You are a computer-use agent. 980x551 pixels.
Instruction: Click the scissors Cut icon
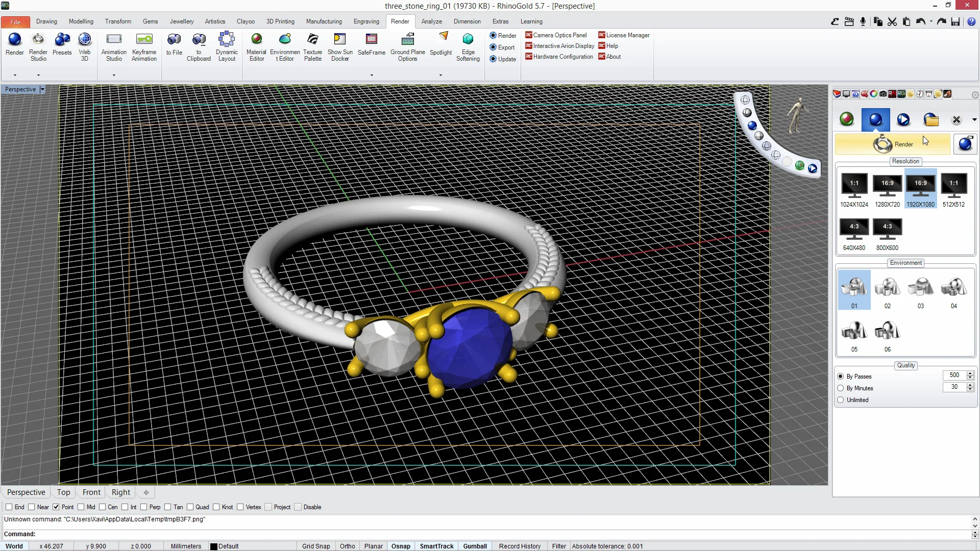coord(892,21)
